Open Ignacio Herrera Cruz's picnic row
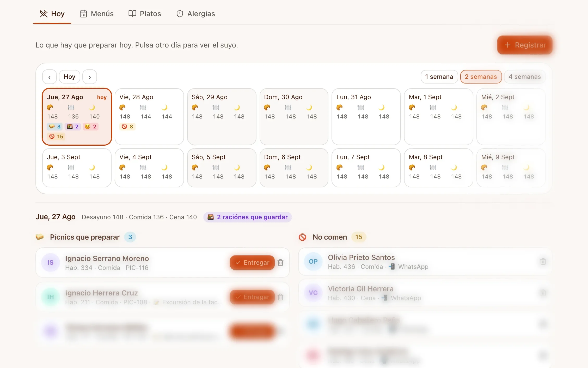 point(163,297)
